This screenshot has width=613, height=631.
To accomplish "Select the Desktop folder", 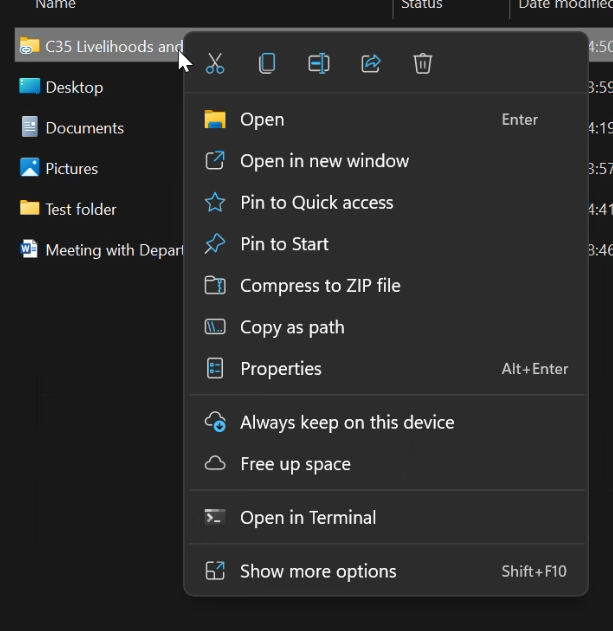I will (74, 87).
